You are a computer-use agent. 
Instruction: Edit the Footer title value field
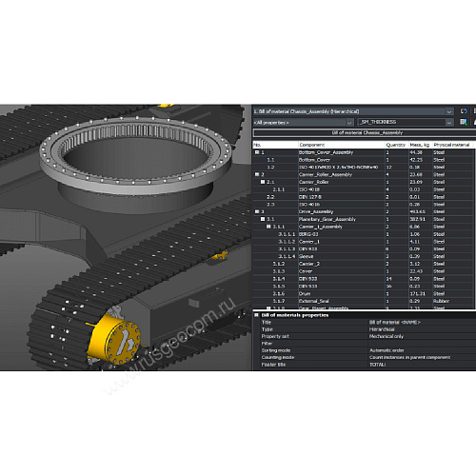click(x=422, y=365)
